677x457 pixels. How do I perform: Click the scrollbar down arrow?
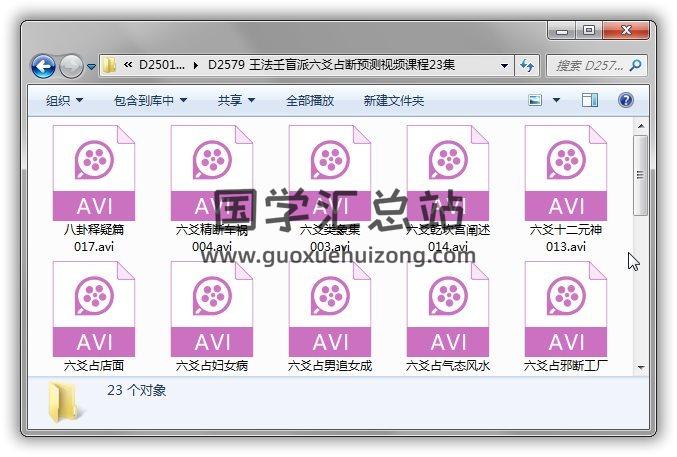point(641,367)
